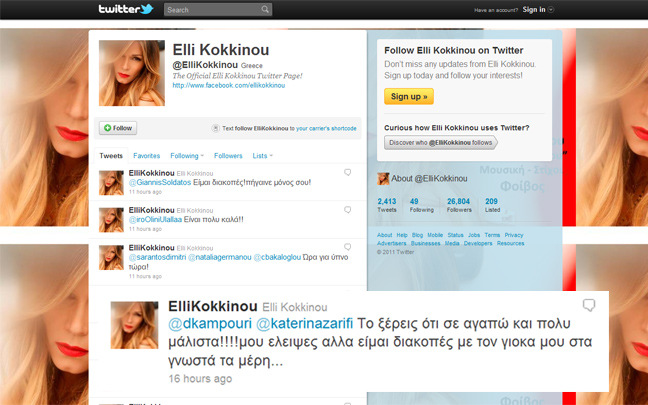
Task: Open the facebook.com/ellikokkinou link
Action: [222, 86]
